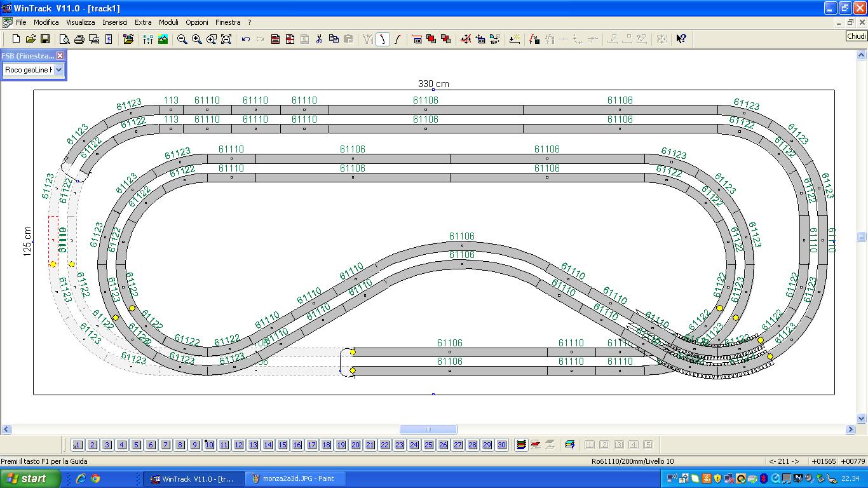Open the Moduli menu
868x488 pixels.
tap(168, 22)
